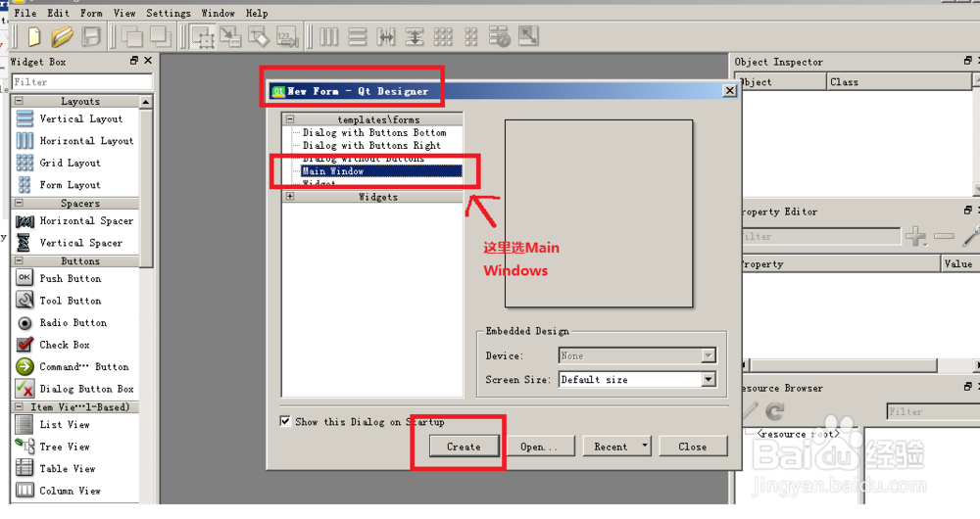980x519 pixels.
Task: Collapse the Item Views category in Widget Box
Action: tap(19, 406)
